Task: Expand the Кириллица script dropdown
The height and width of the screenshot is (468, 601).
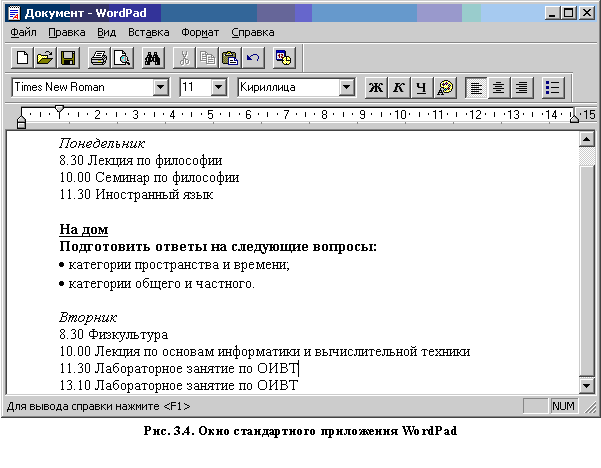Action: (x=346, y=87)
